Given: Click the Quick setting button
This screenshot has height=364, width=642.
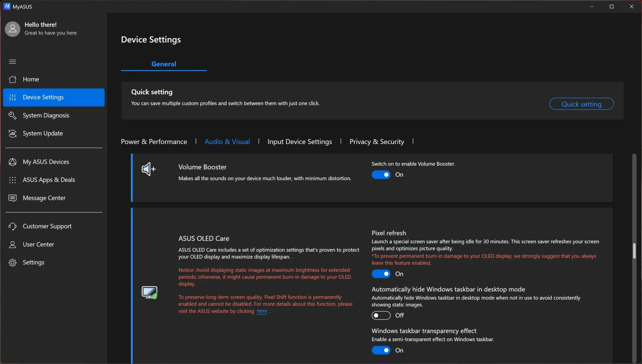Looking at the screenshot, I should coord(581,104).
